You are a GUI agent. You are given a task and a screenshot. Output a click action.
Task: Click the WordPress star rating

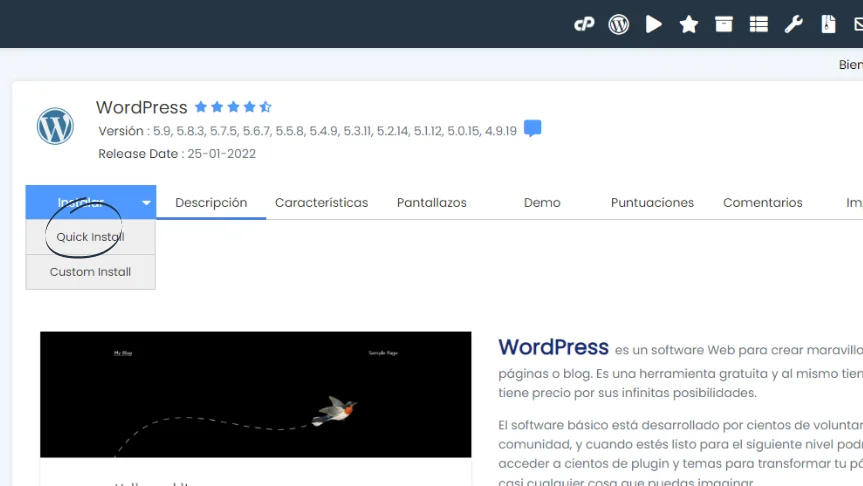coord(233,107)
